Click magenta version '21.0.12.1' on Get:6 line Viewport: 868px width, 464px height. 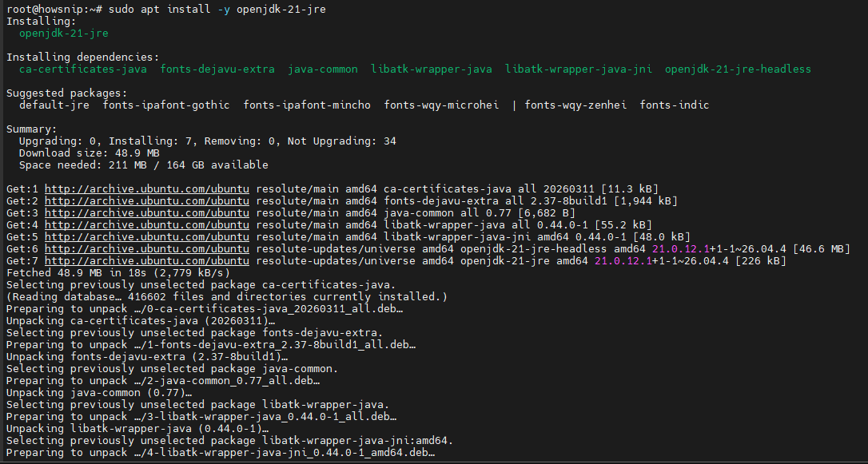pos(681,249)
